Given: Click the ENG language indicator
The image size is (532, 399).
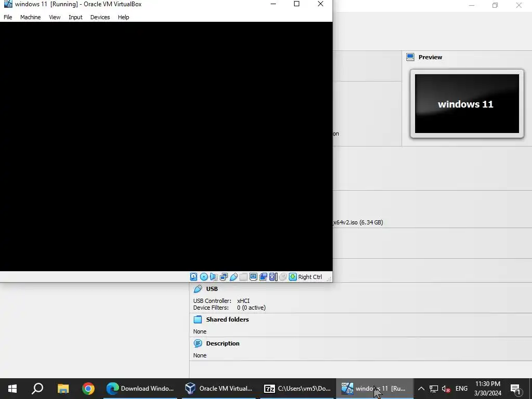Looking at the screenshot, I should pyautogui.click(x=461, y=389).
